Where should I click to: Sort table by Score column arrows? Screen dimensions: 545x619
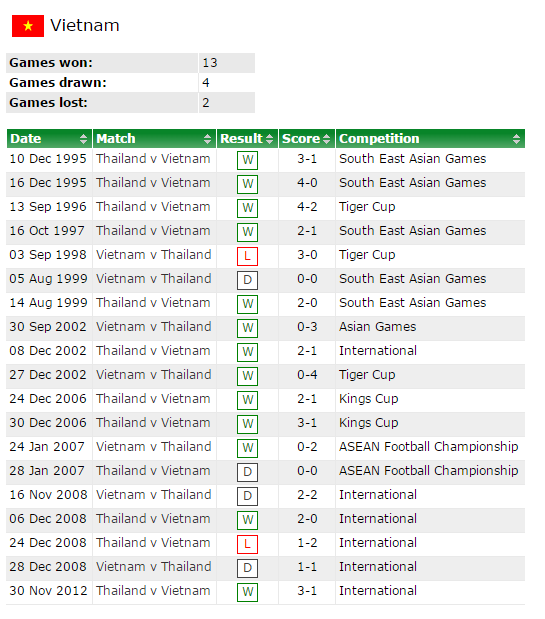326,139
